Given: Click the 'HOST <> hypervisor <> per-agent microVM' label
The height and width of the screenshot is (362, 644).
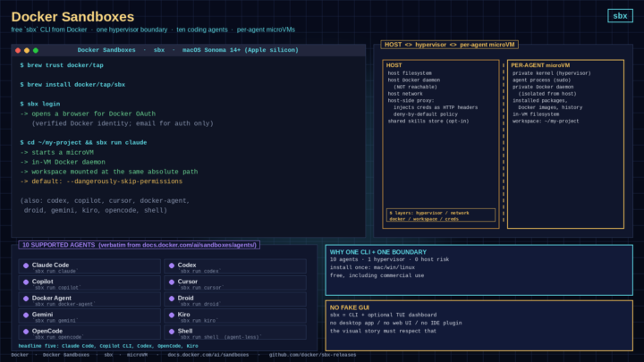Looking at the screenshot, I should coord(449,45).
